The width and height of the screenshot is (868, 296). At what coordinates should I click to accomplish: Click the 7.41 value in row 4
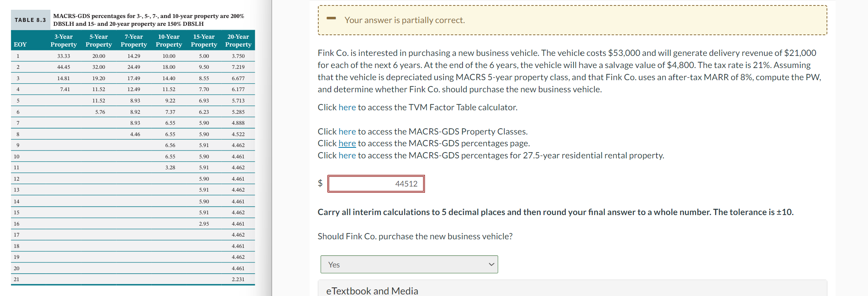[65, 89]
